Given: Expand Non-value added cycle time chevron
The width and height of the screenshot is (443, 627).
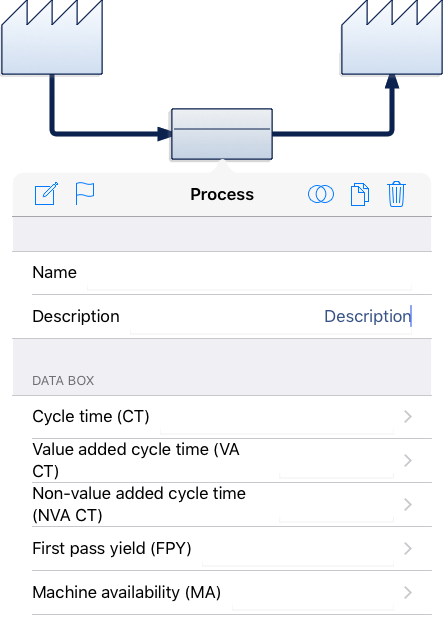Looking at the screenshot, I should (x=408, y=505).
